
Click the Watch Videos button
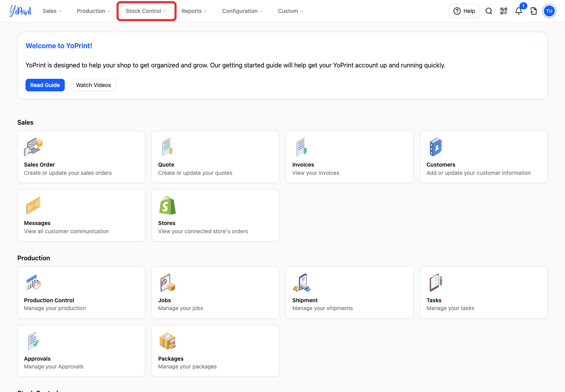[x=93, y=85]
